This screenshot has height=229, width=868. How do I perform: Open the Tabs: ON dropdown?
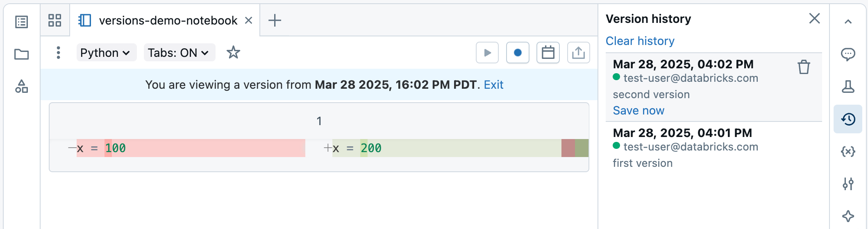click(180, 53)
